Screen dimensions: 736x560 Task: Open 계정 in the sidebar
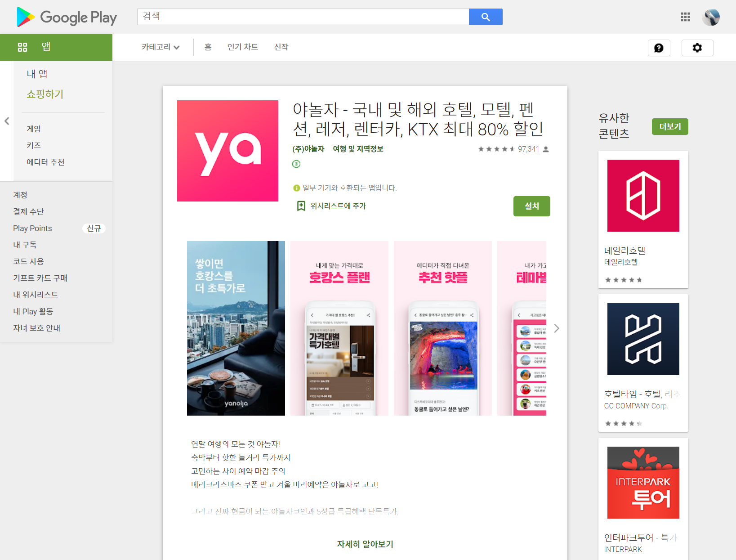click(20, 195)
